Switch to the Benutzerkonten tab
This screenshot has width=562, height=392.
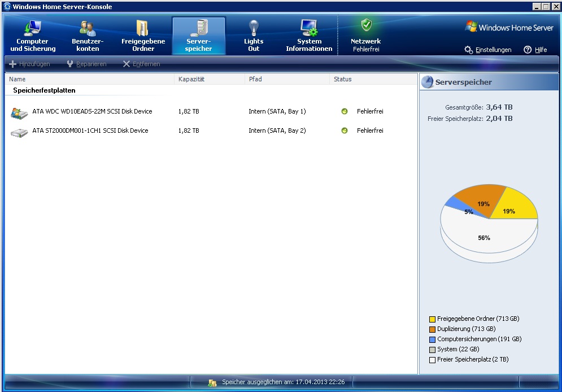[x=88, y=36]
